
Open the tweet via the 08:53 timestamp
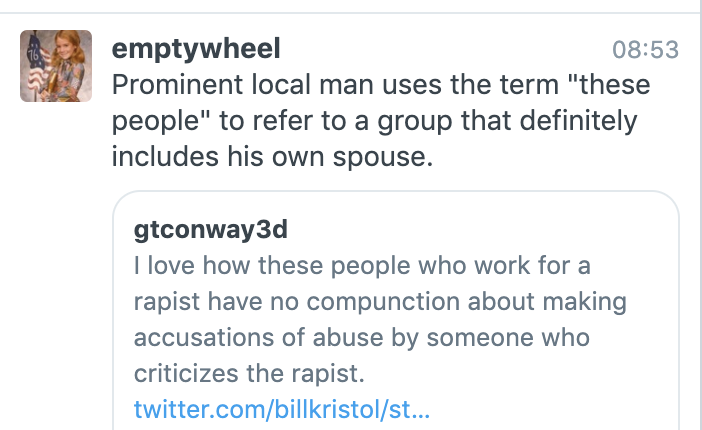(645, 50)
